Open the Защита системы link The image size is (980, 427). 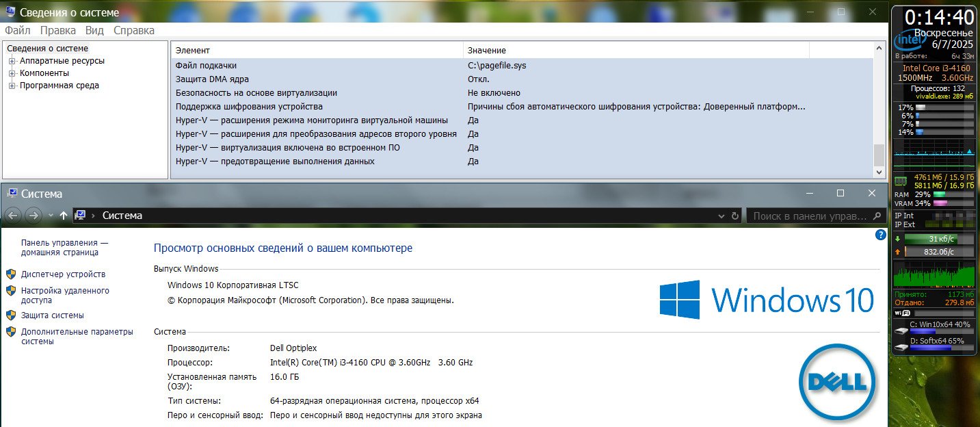pos(53,315)
